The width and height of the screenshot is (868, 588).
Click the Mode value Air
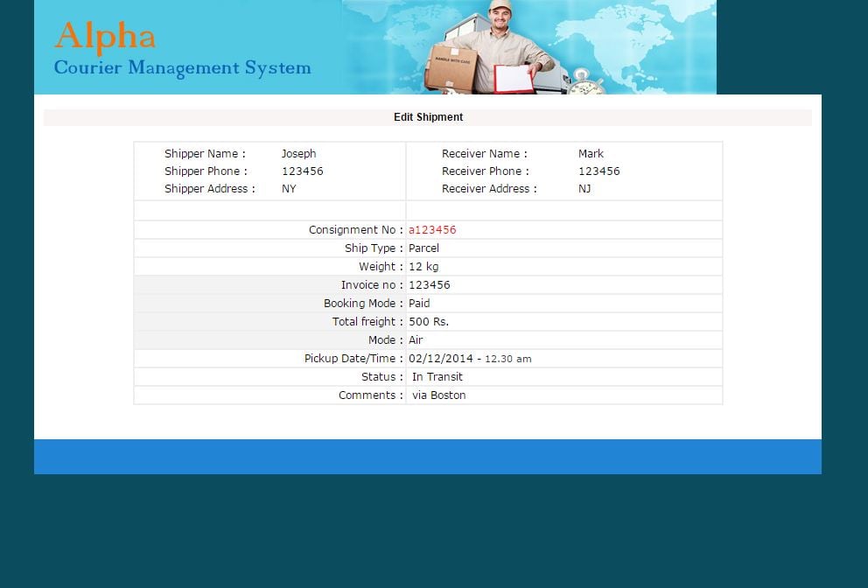point(416,339)
